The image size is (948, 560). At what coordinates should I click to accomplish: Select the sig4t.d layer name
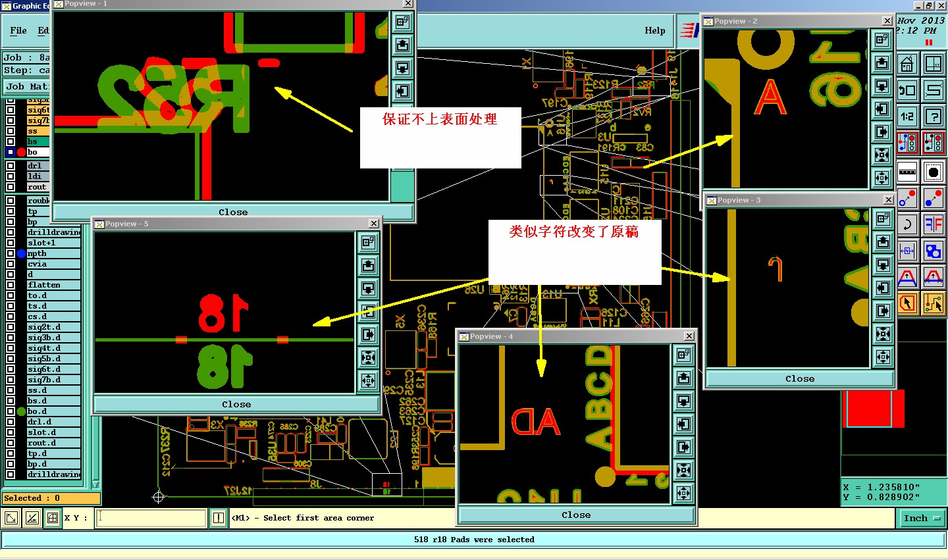(54, 348)
